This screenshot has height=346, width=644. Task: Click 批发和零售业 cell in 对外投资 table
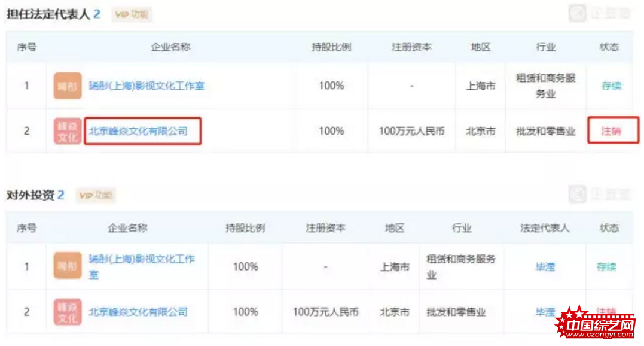point(456,312)
